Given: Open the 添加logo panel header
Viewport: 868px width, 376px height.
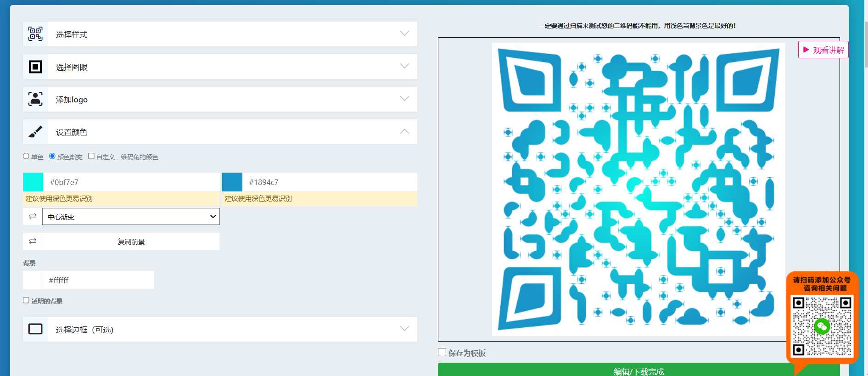Looking at the screenshot, I should click(220, 99).
